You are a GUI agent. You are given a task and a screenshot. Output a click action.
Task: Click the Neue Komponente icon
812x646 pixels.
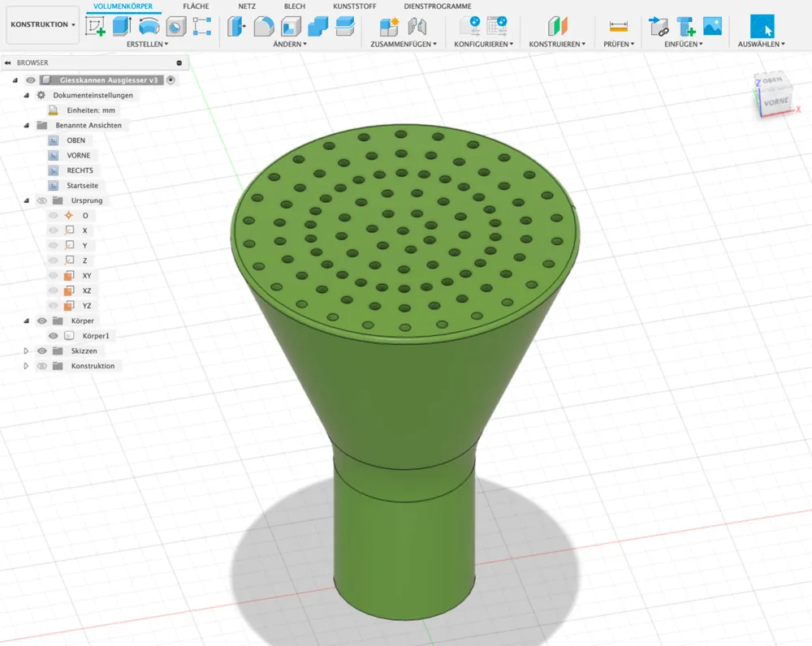[x=389, y=26]
